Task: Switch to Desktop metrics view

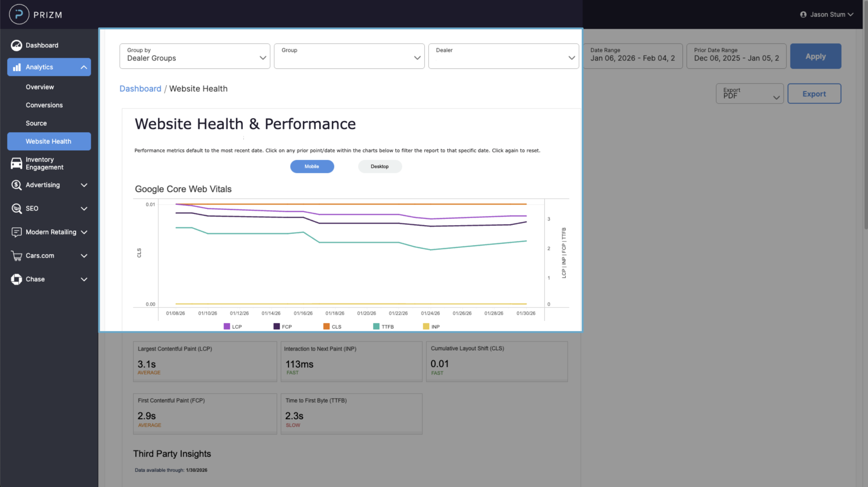Action: pyautogui.click(x=380, y=166)
